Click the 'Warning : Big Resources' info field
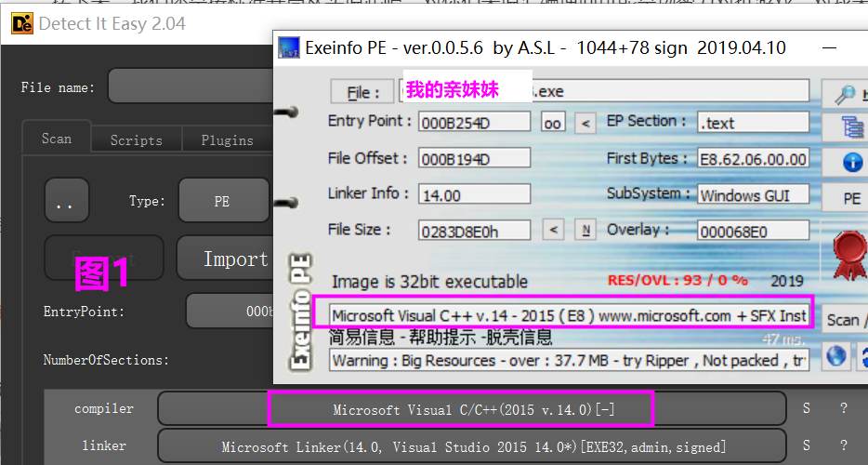868x465 pixels. pyautogui.click(x=569, y=360)
